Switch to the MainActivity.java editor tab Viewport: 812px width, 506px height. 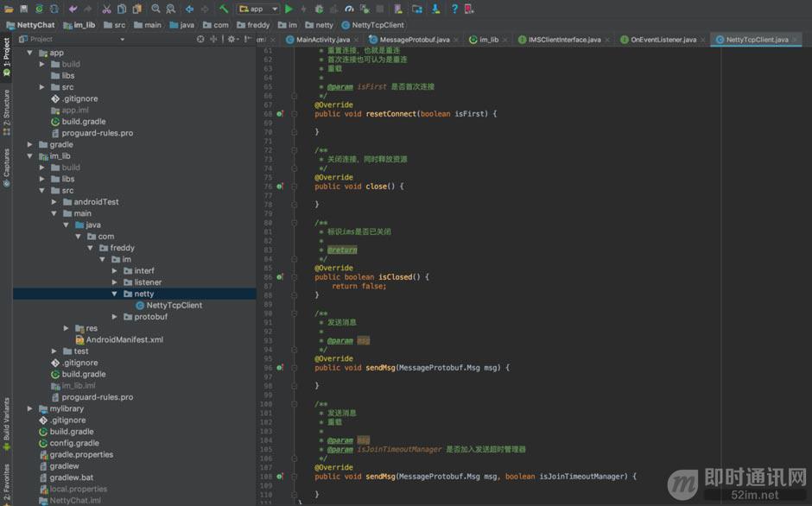[x=318, y=40]
